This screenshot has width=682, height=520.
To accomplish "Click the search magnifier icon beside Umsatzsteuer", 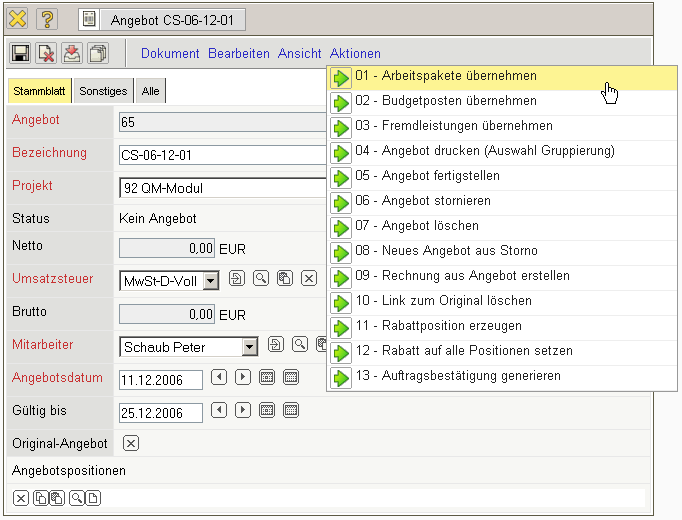I will point(260,279).
